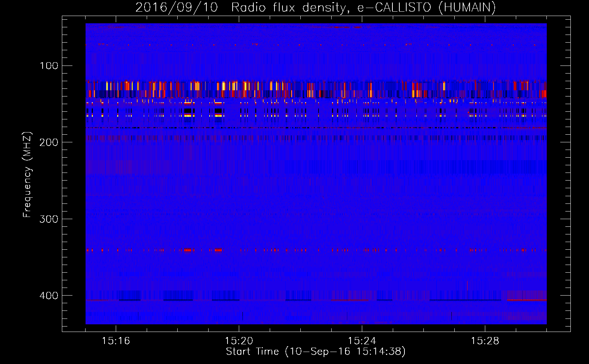
Task: Click the 15:16 time tick label
Action: (x=116, y=341)
